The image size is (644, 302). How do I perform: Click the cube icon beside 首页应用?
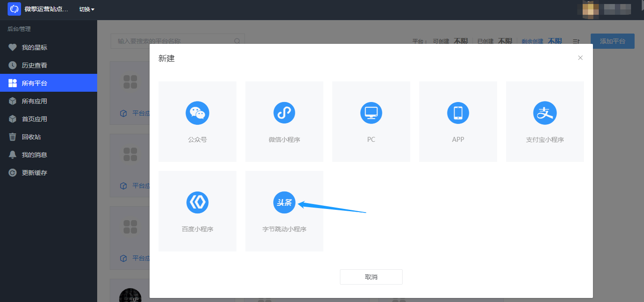[x=13, y=119]
